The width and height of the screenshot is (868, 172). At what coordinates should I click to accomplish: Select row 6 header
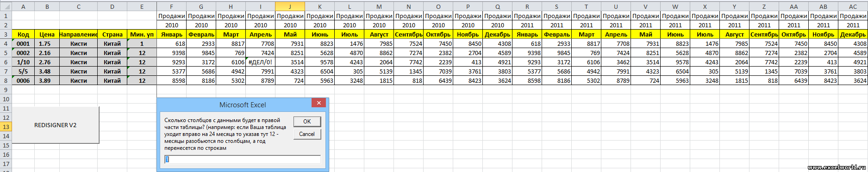click(x=6, y=62)
